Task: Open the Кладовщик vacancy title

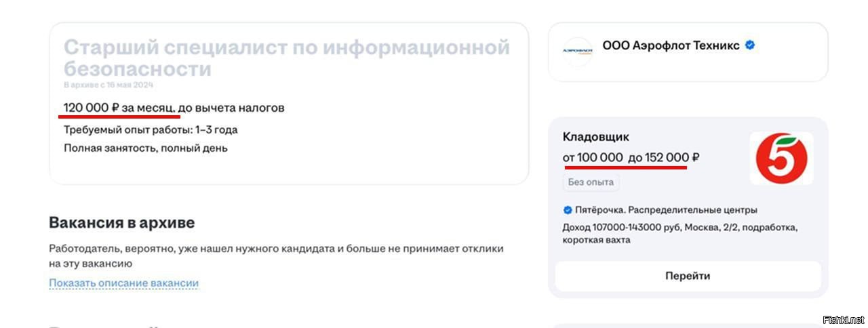Action: click(596, 137)
